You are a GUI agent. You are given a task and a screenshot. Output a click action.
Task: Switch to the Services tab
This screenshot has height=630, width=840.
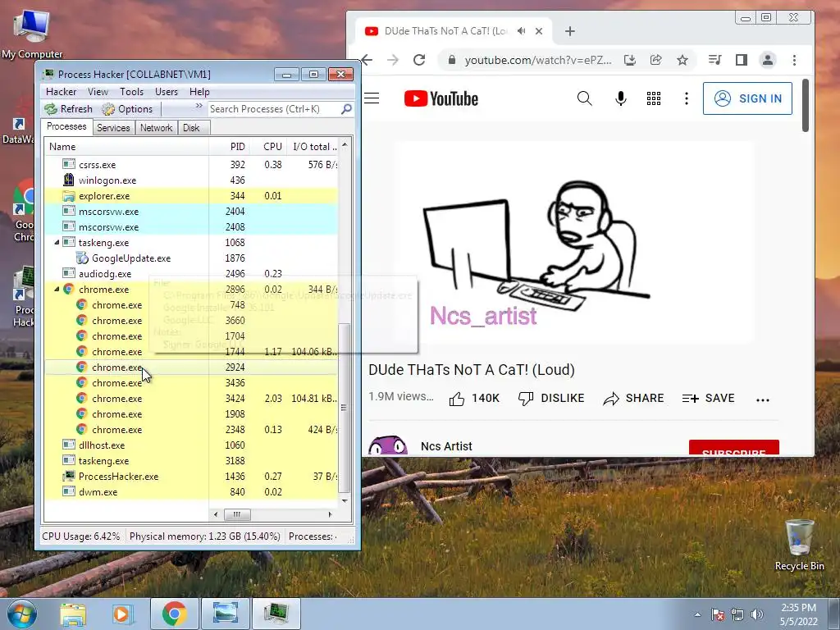tap(113, 127)
